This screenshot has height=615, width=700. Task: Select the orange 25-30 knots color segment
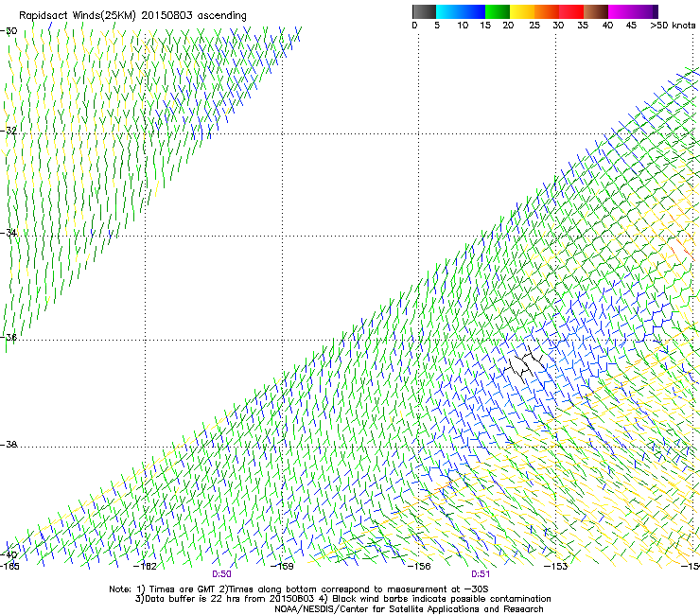547,11
